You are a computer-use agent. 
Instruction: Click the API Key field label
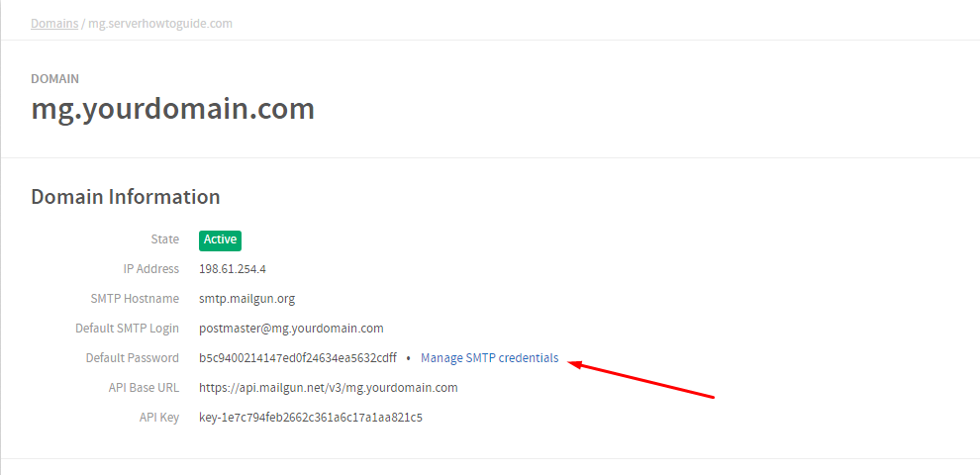tap(158, 418)
